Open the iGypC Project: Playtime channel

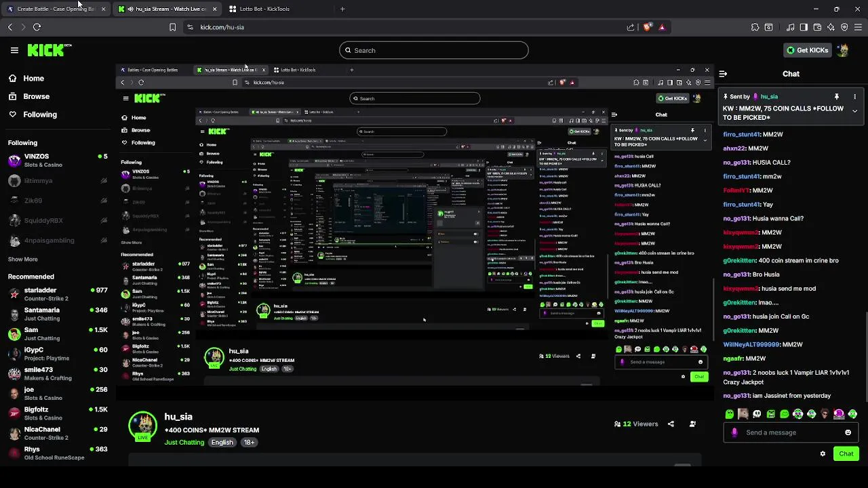[58, 354]
